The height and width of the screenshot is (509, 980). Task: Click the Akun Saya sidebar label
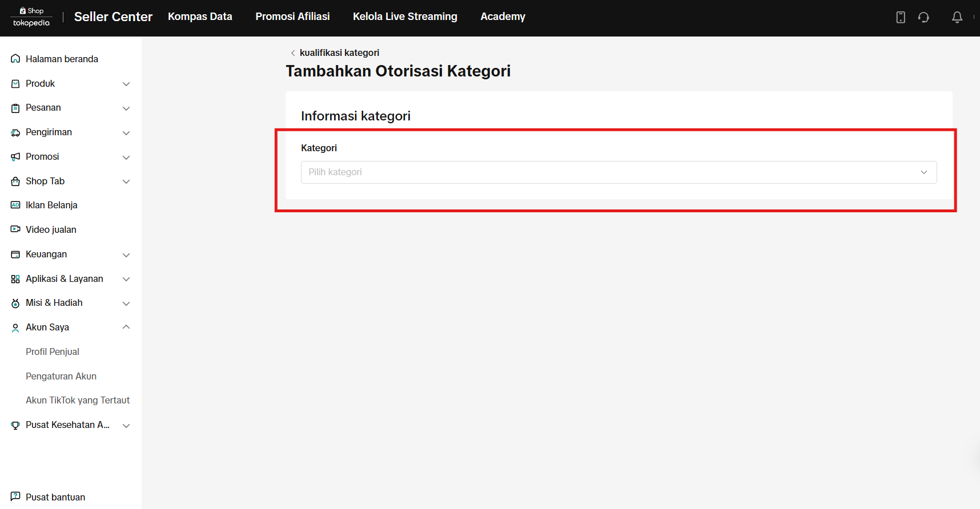[x=47, y=328]
